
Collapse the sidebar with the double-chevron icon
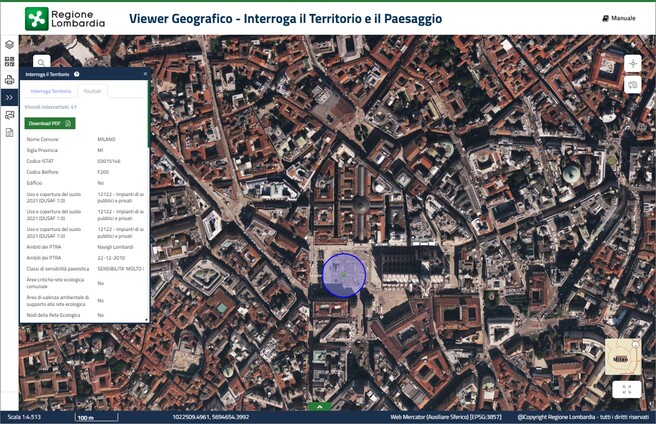point(9,98)
